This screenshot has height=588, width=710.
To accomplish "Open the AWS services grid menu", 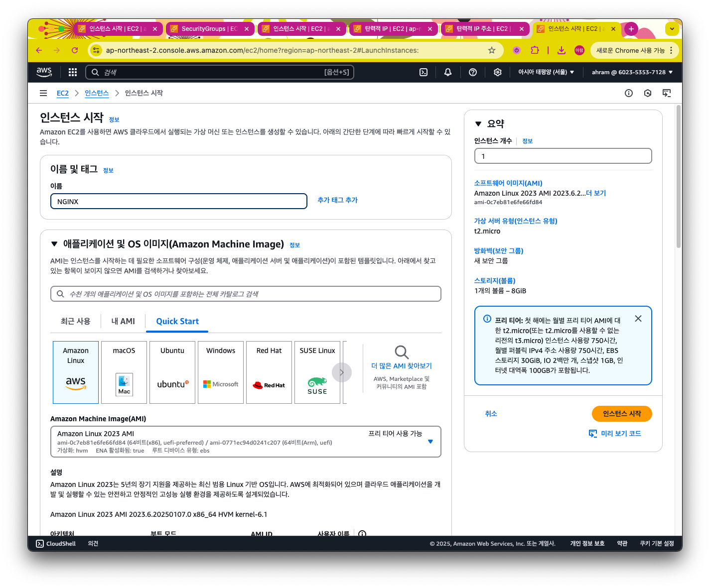I will pos(73,72).
